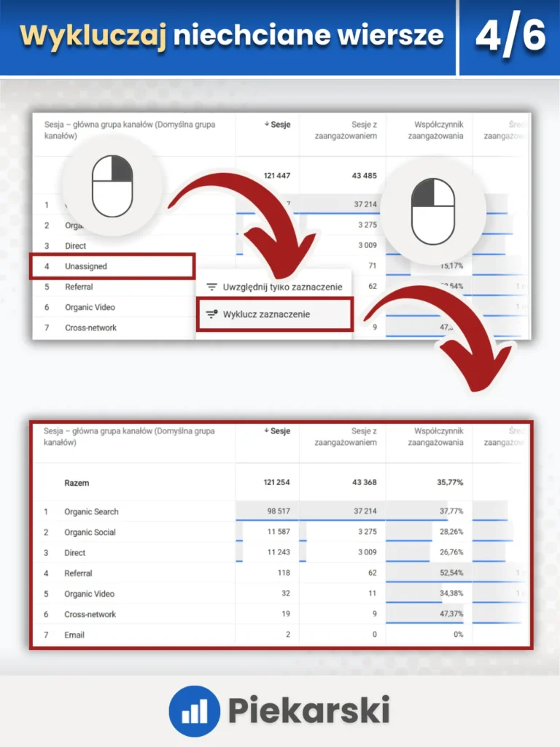Click the channel group dimension header, lower table

[x=129, y=436]
